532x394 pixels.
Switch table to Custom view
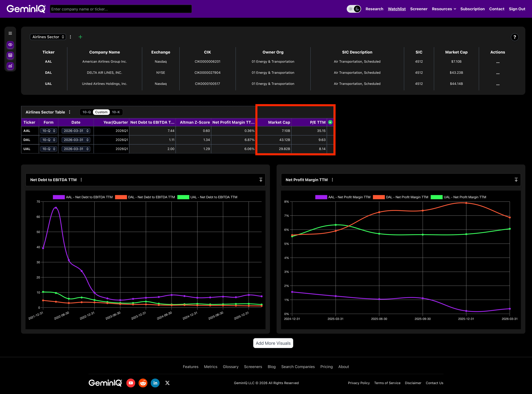(101, 112)
